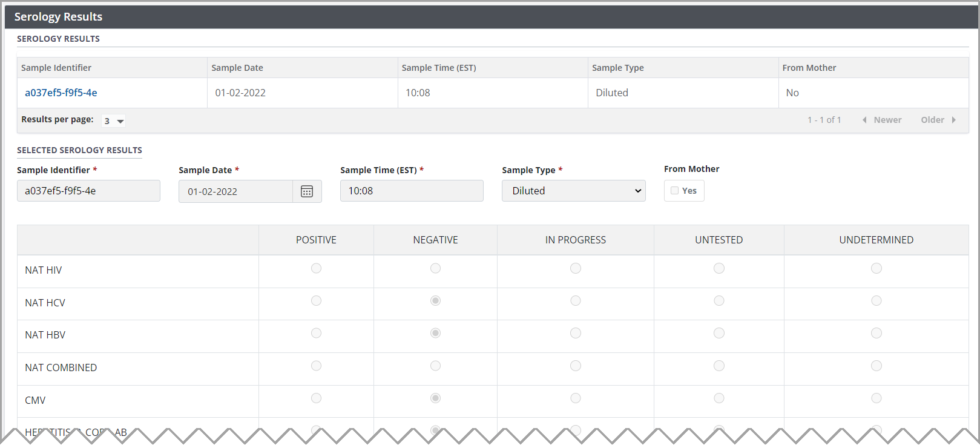Mark NAT COMBINED as IN PROGRESS
This screenshot has width=980, height=445.
point(576,366)
